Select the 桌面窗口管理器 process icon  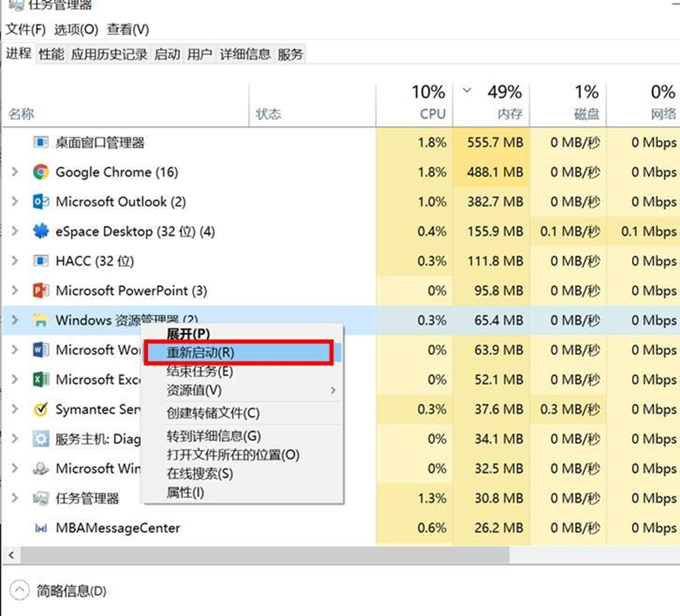[x=41, y=143]
